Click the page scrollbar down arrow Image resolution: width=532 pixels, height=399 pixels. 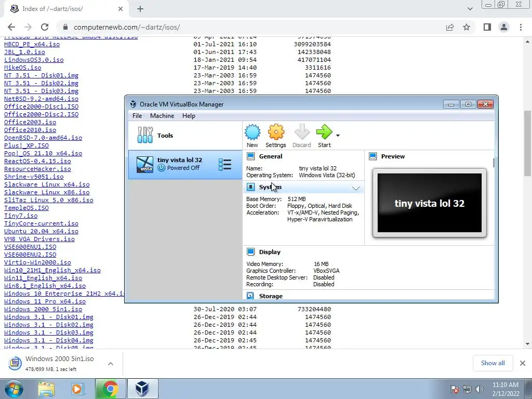pyautogui.click(x=527, y=344)
